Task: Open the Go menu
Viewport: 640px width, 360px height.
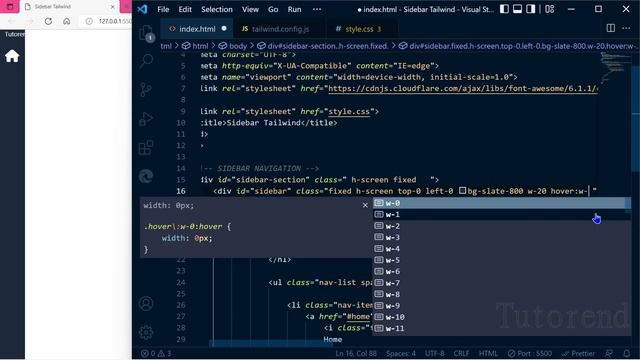Action: 273,9
